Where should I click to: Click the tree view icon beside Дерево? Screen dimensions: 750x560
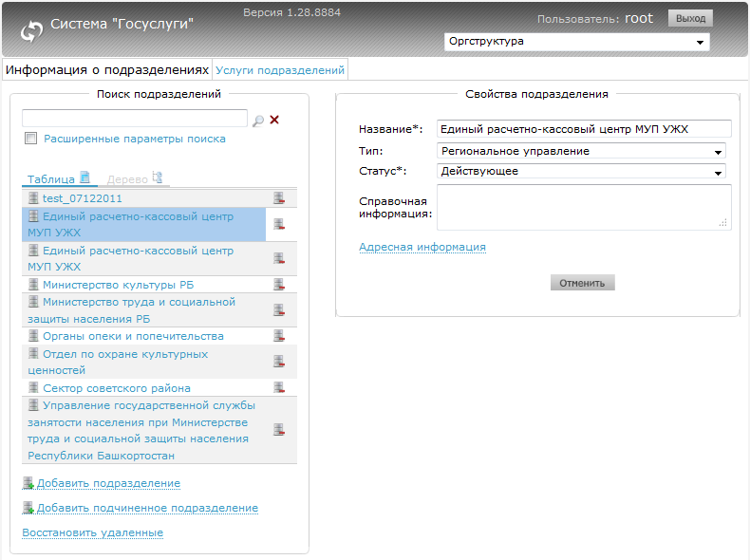[x=158, y=177]
